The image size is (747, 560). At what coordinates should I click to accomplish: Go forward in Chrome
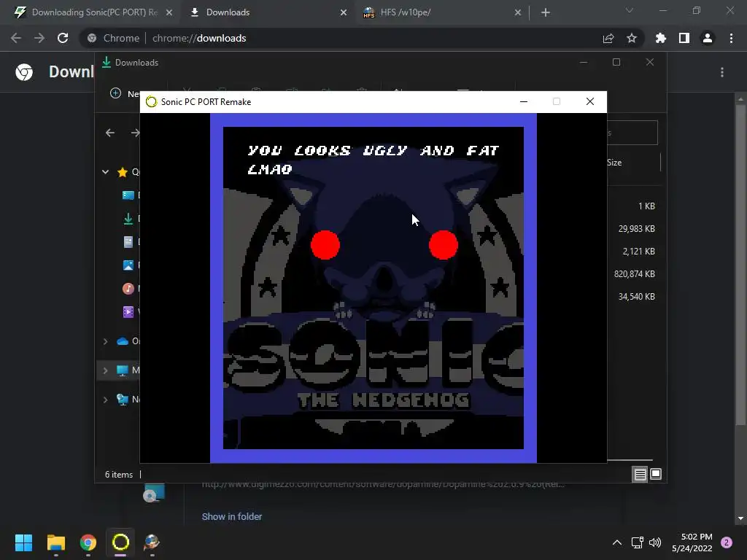[39, 38]
